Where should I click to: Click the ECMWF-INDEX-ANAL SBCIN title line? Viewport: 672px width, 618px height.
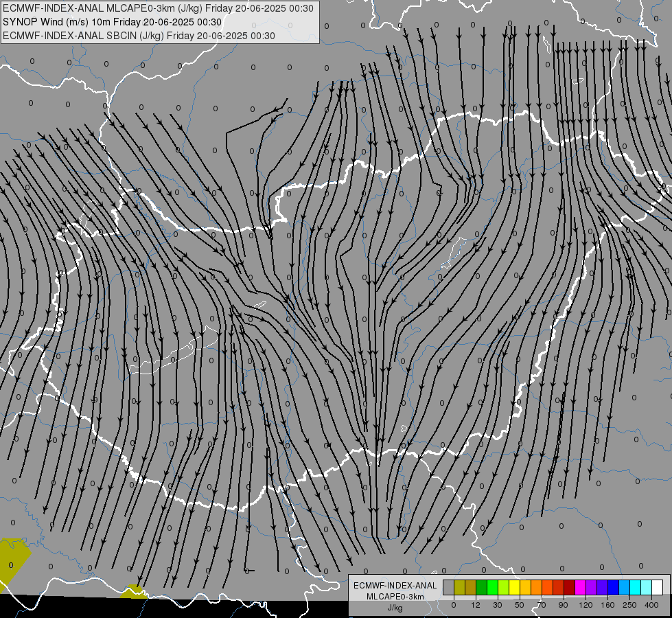pyautogui.click(x=139, y=36)
